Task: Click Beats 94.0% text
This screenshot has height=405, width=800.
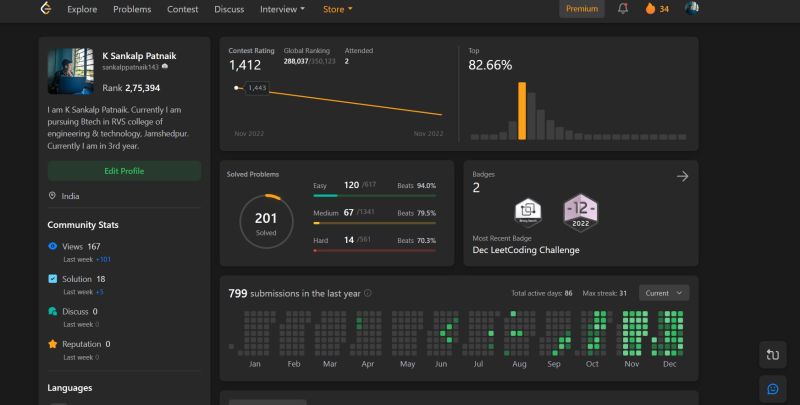Action: 416,186
